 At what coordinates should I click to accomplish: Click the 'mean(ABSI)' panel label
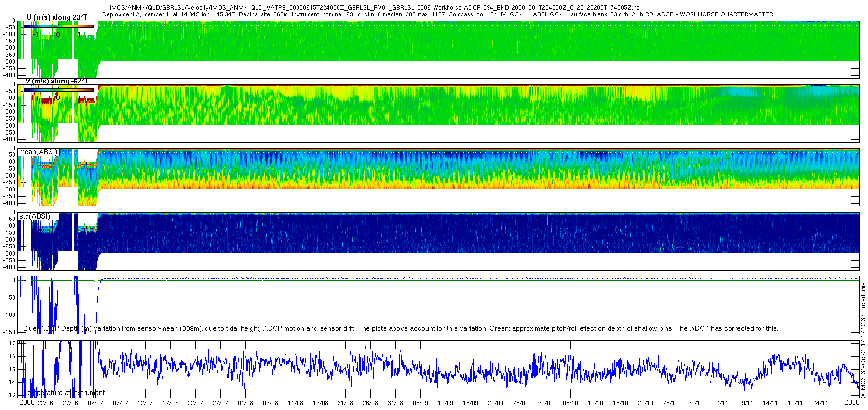click(x=38, y=152)
